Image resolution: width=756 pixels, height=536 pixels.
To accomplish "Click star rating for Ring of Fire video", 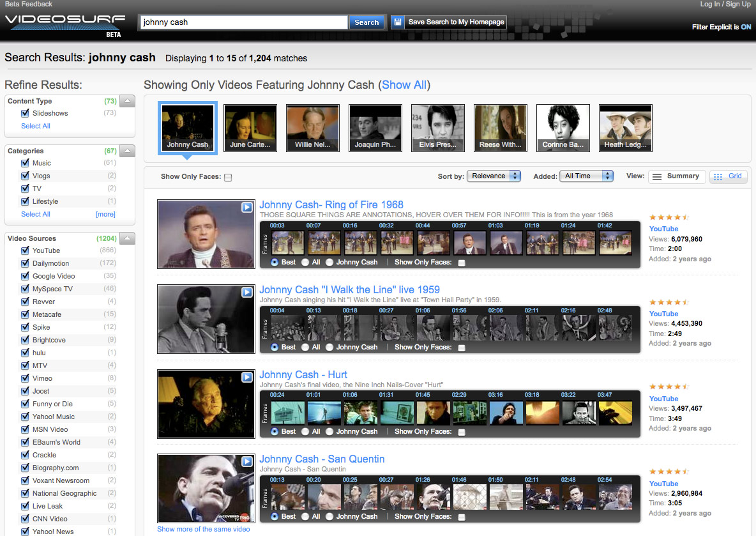I will 669,218.
